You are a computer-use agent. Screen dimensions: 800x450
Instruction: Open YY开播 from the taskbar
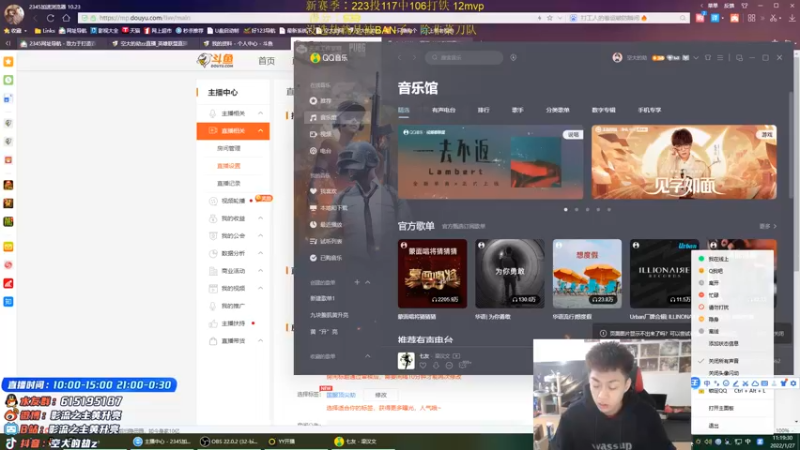point(282,441)
